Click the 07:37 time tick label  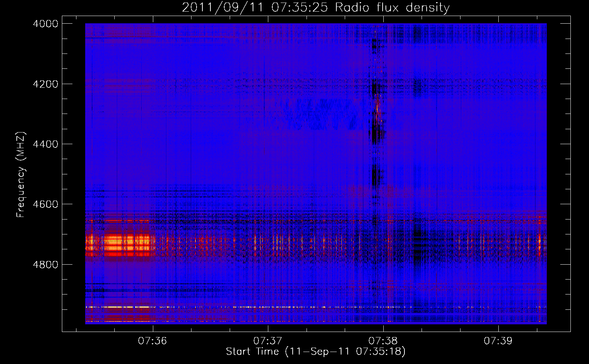[268, 341]
